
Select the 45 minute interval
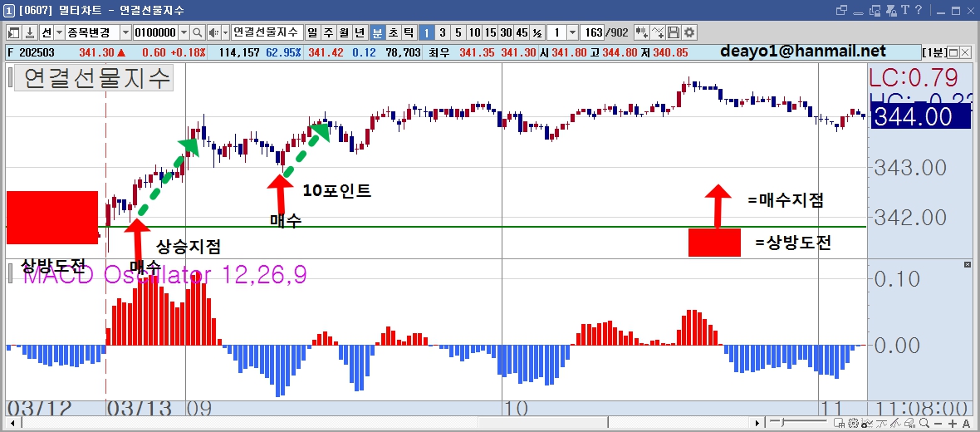(522, 32)
